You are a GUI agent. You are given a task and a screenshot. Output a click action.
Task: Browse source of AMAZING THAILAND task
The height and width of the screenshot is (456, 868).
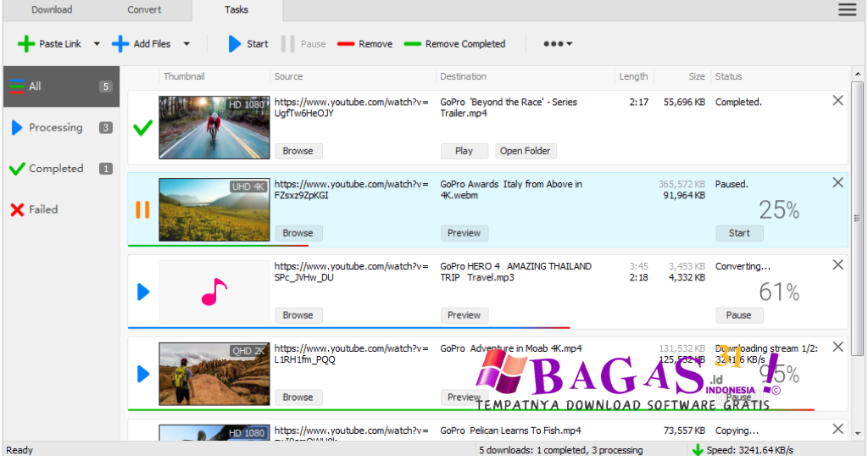coord(298,315)
